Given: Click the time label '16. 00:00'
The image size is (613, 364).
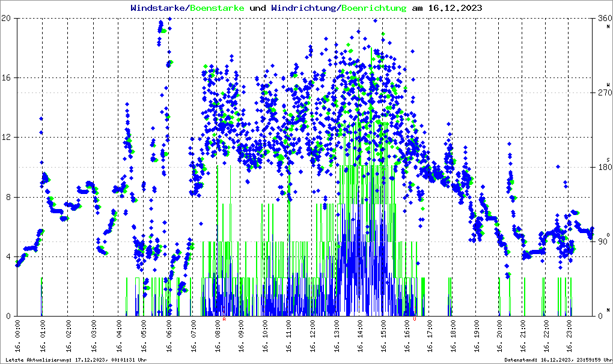Looking at the screenshot, I should tap(17, 336).
